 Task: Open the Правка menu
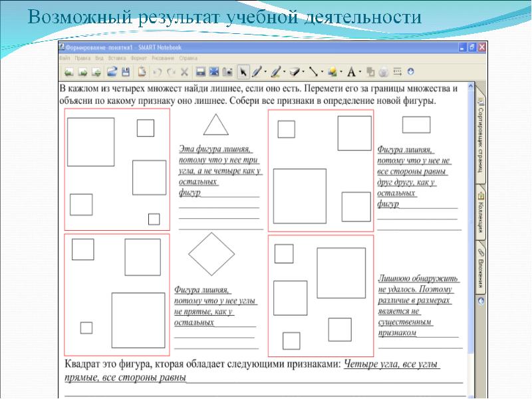83,59
